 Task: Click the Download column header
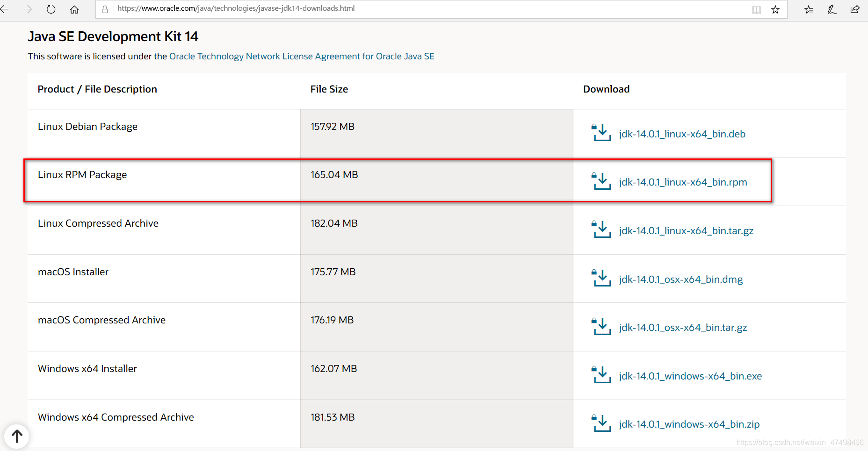[x=606, y=89]
